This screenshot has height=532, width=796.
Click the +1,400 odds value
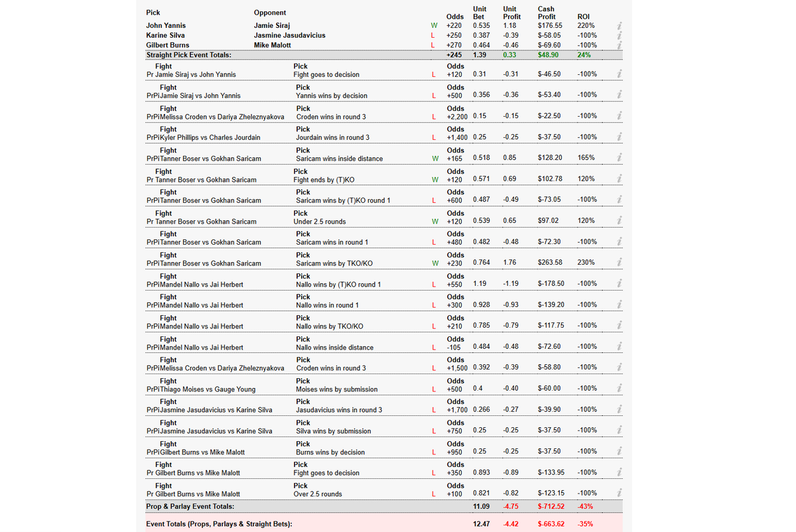pyautogui.click(x=457, y=137)
